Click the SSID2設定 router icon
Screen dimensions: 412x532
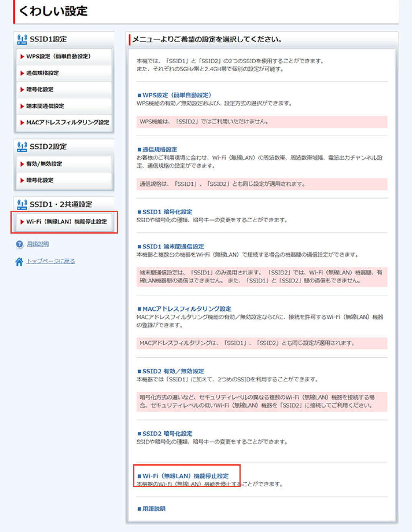(x=22, y=147)
